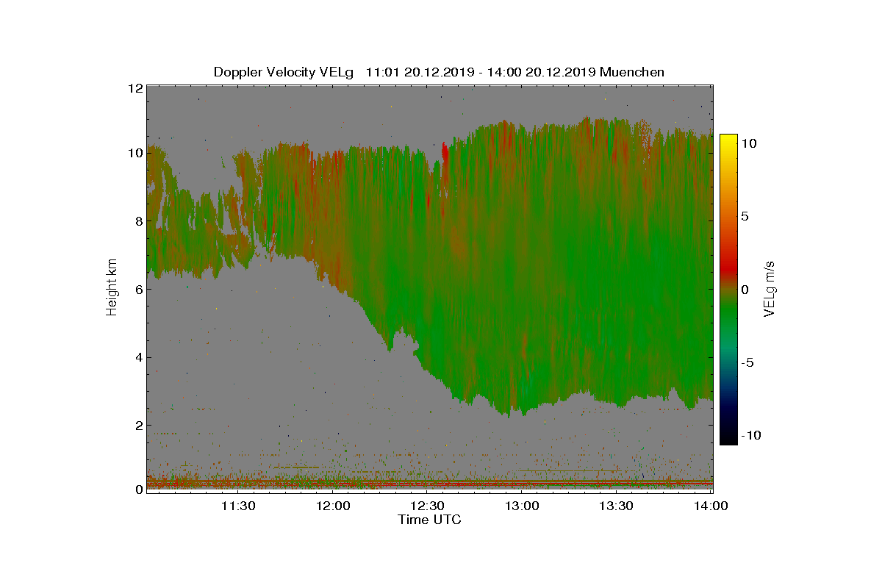882x588 pixels.
Task: Click the height tick label 8
Action: (x=138, y=220)
